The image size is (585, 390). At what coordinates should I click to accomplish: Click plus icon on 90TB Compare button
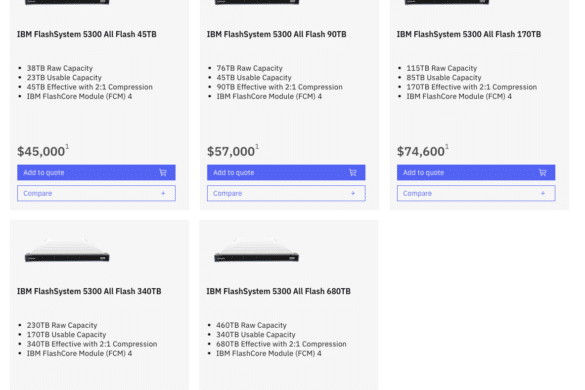coord(353,193)
